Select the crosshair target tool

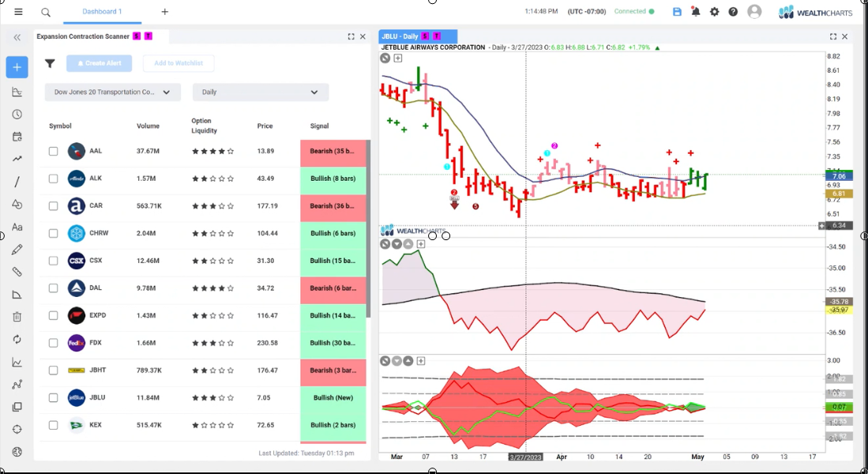click(17, 429)
